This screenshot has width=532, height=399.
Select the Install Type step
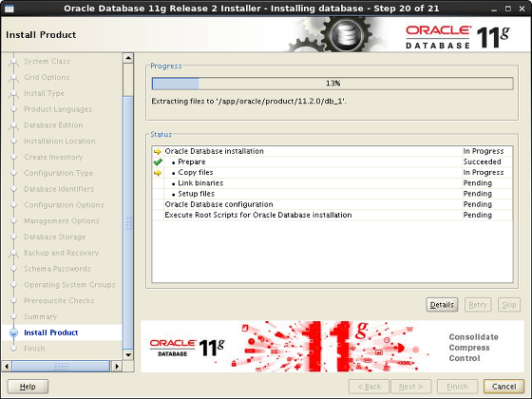(44, 93)
